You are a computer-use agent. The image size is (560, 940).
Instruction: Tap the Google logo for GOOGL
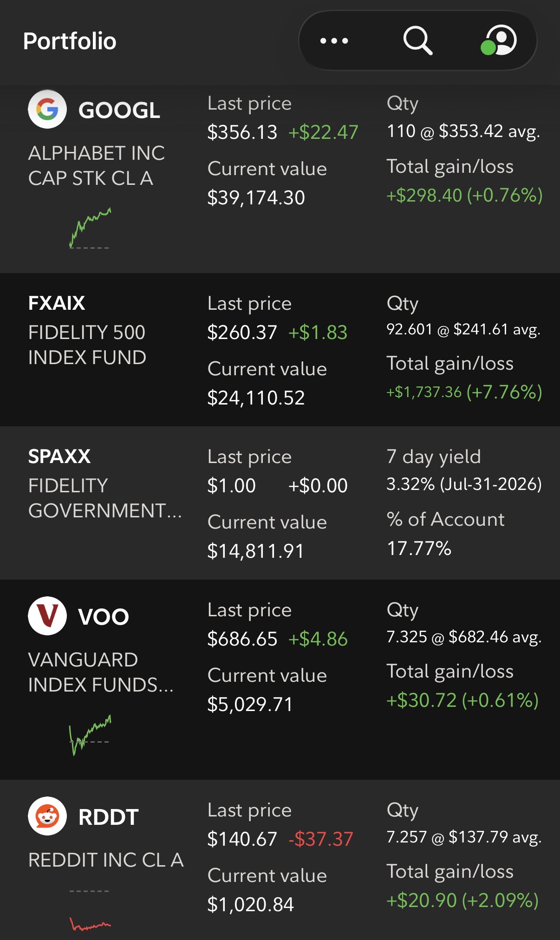point(47,109)
